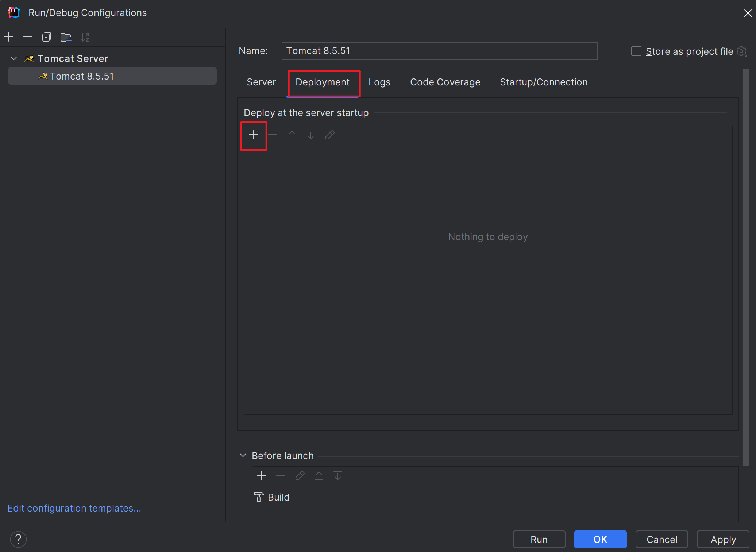Image resolution: width=756 pixels, height=552 pixels.
Task: Enable Store as project file checkbox
Action: pyautogui.click(x=636, y=51)
